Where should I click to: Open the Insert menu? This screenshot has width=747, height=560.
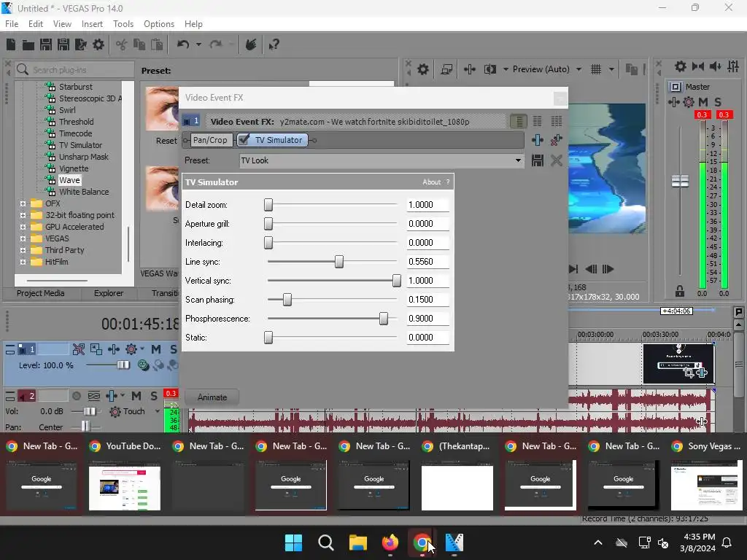92,24
